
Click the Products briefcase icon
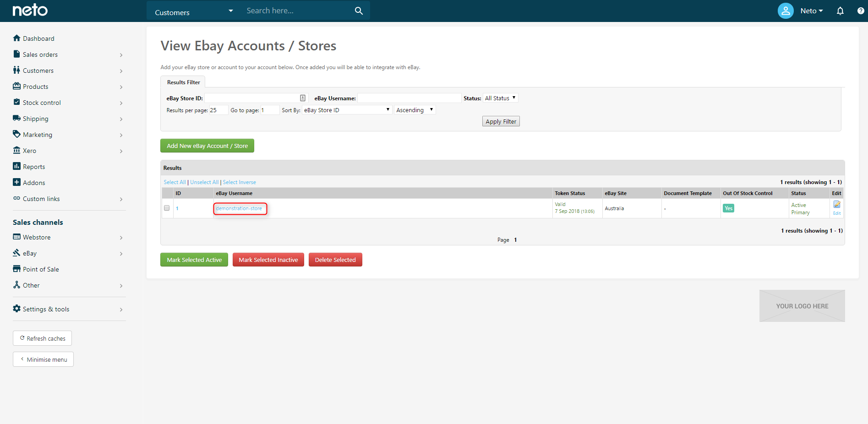[x=17, y=86]
